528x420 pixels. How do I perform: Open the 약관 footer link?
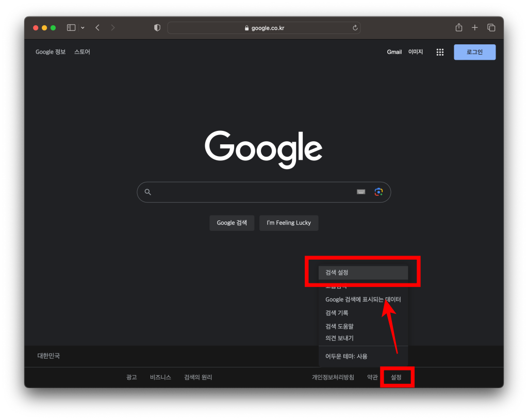(372, 377)
